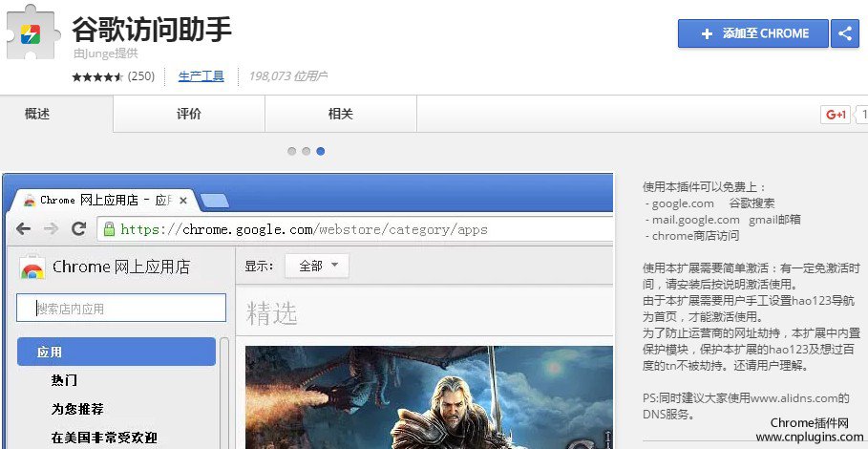Click the 谷歌访问助手 title

(x=151, y=29)
